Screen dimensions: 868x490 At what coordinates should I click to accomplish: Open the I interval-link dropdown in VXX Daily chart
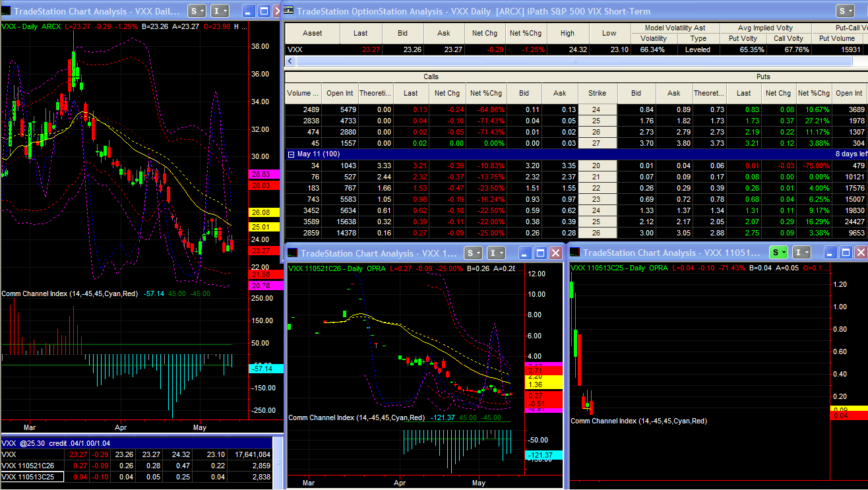click(220, 11)
